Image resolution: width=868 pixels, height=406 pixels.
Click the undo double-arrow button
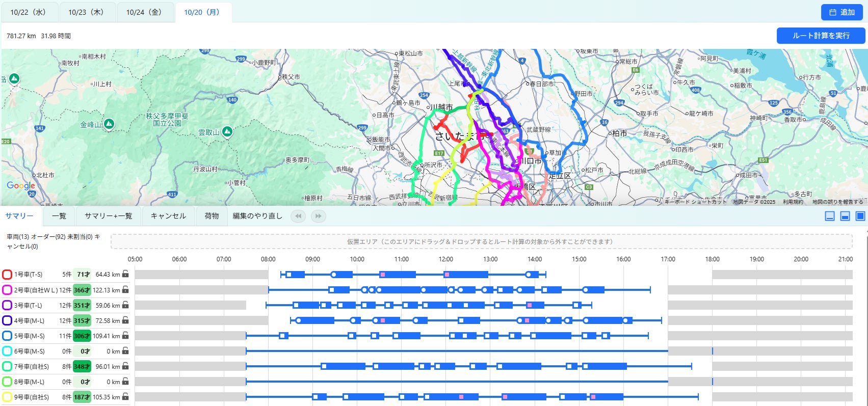[x=298, y=216]
